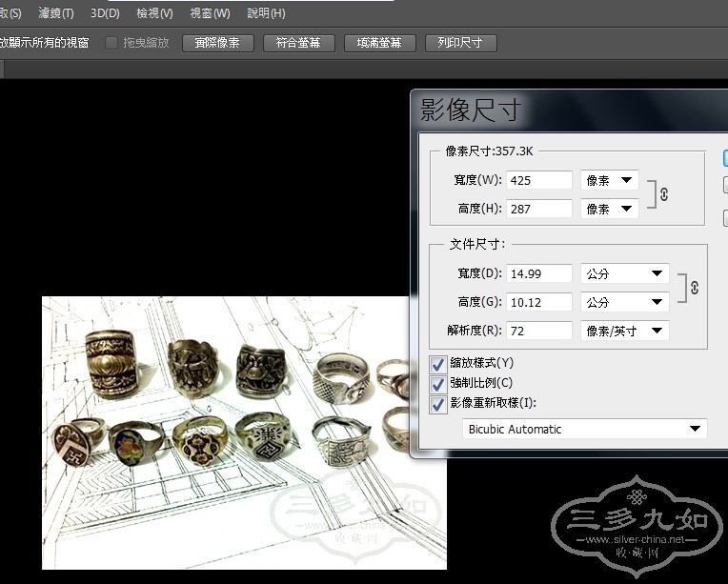
Task: Open the 濾鏡(T) Filter menu
Action: click(x=56, y=13)
